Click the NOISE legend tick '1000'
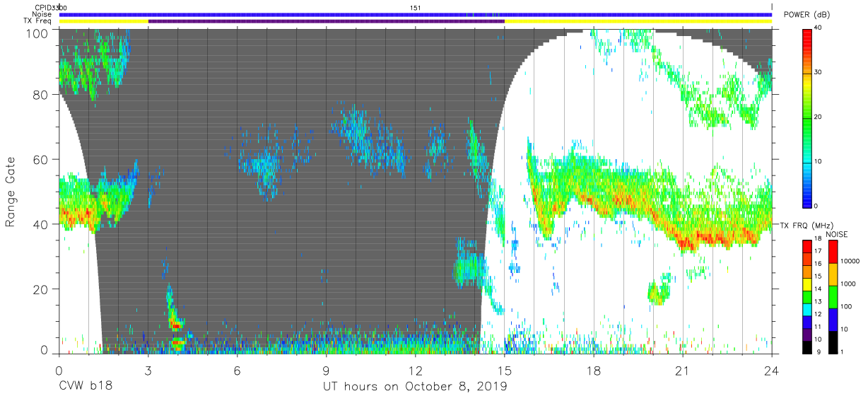 pos(848,284)
